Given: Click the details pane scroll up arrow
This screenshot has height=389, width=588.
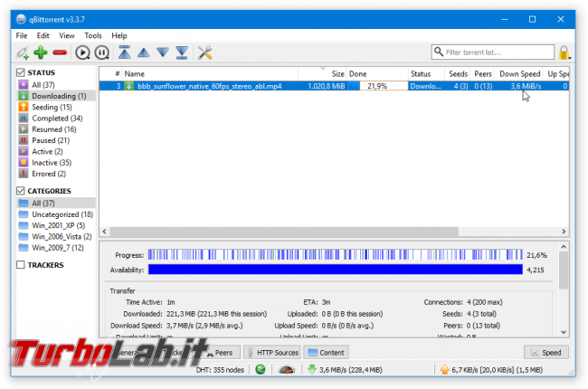Looking at the screenshot, I should [564, 247].
